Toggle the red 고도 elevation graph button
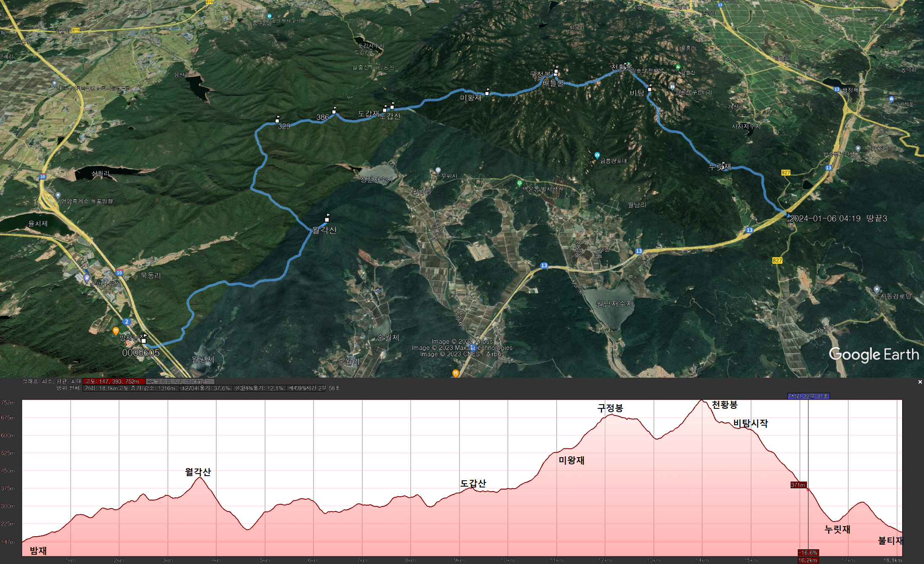Screen dimensions: 924x564 click(x=114, y=381)
